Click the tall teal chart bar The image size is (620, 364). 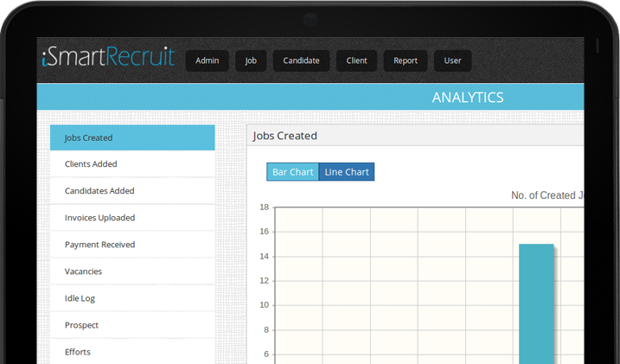coord(536,303)
